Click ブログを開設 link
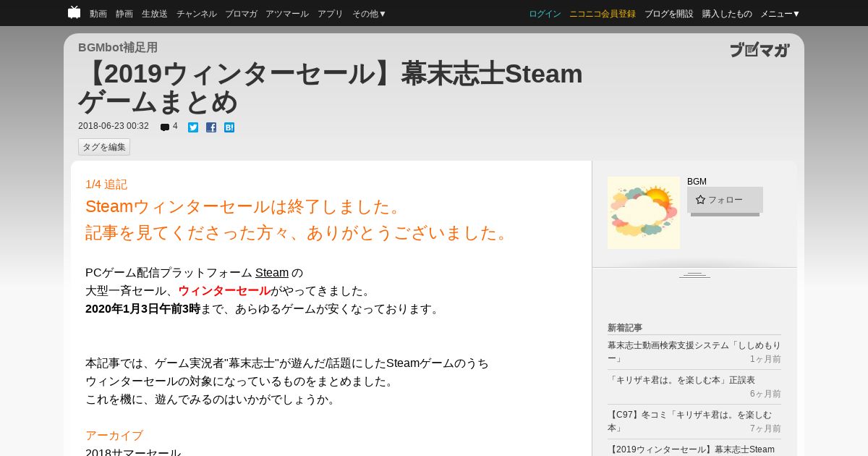Viewport: 868px width, 456px height. (669, 14)
